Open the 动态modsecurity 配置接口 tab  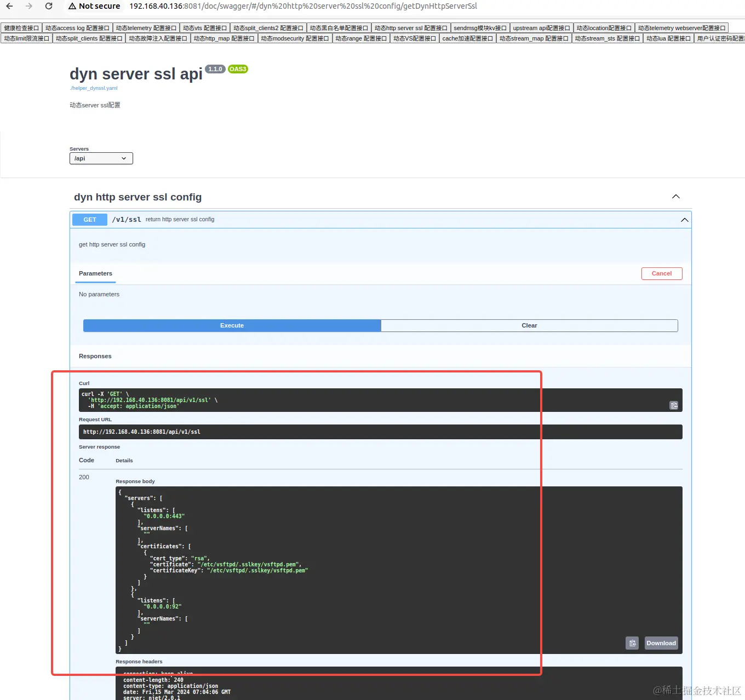[x=295, y=38]
